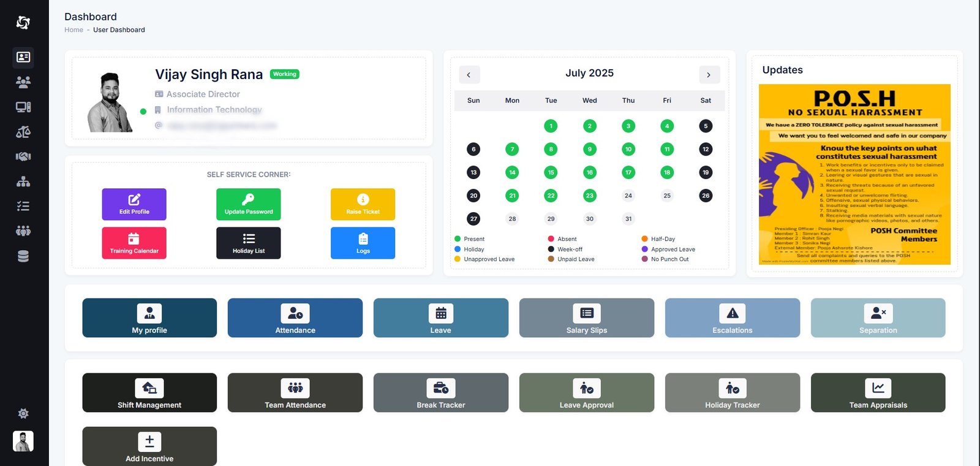Advance calendar to next month

(709, 75)
